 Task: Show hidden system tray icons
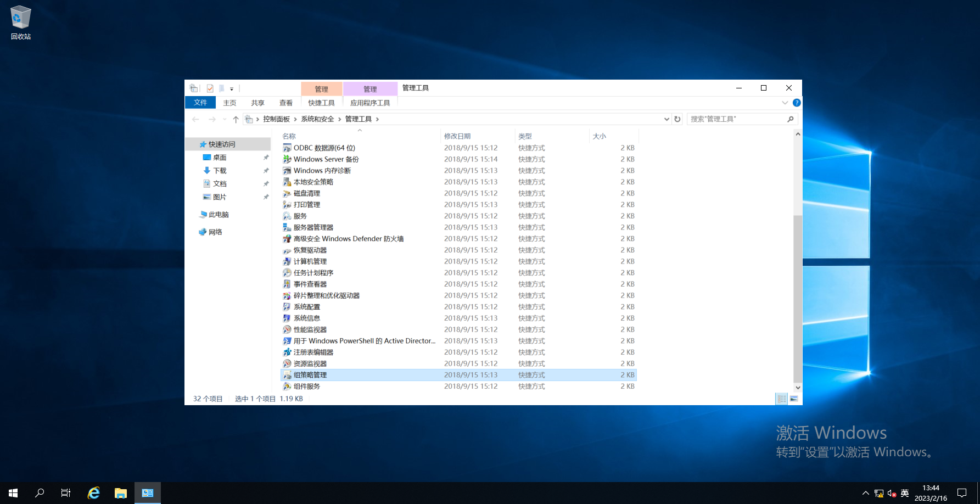865,493
